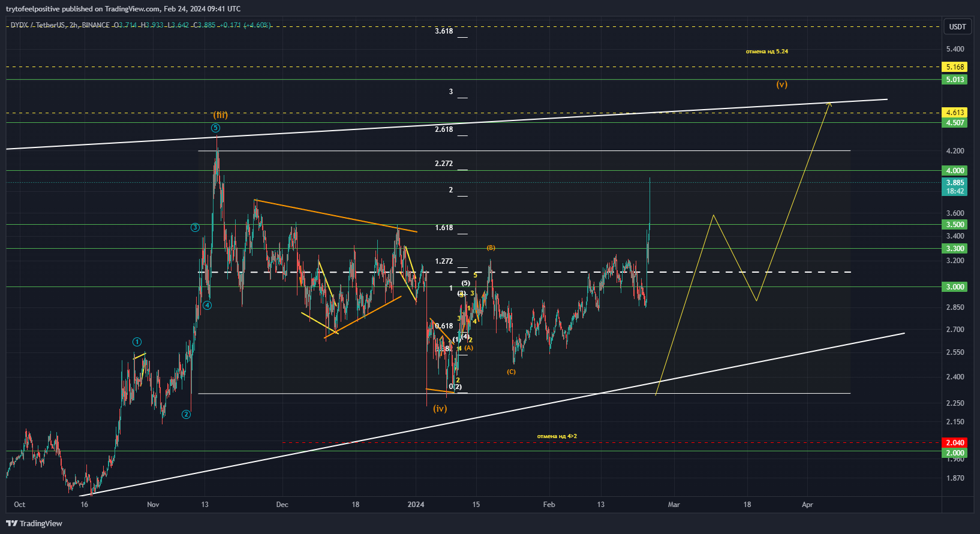Click the circled 5 wave marker
Viewport: 980px width, 534px height.
tap(215, 128)
